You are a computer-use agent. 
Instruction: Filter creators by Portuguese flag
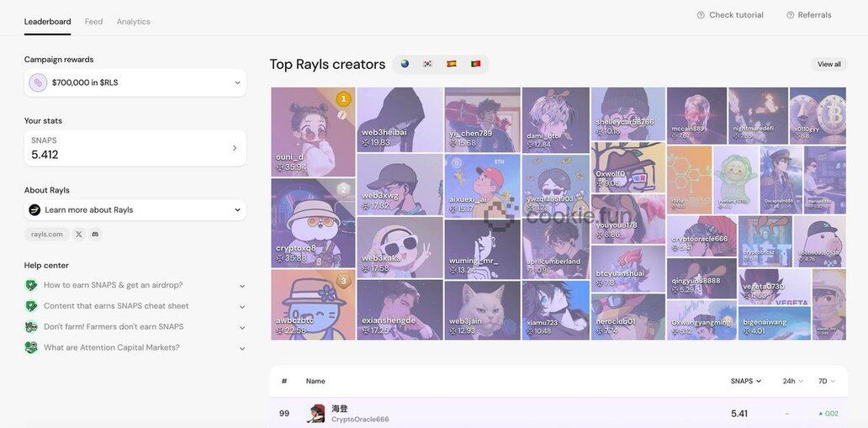tap(475, 64)
